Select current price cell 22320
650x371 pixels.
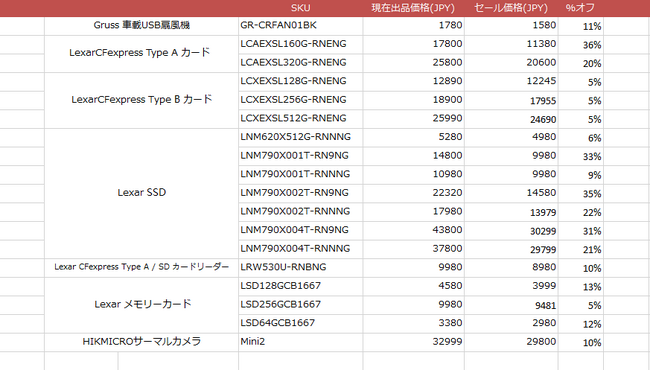[x=413, y=193]
